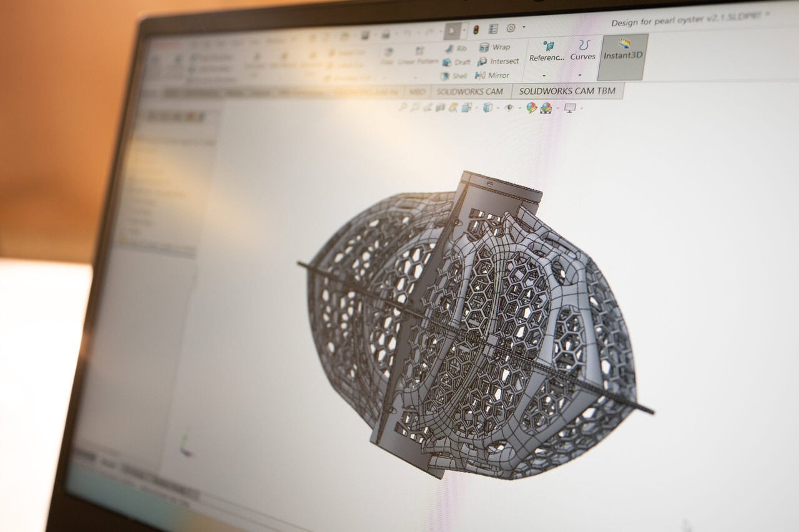Click the Curves button
The width and height of the screenshot is (799, 532).
pos(583,51)
